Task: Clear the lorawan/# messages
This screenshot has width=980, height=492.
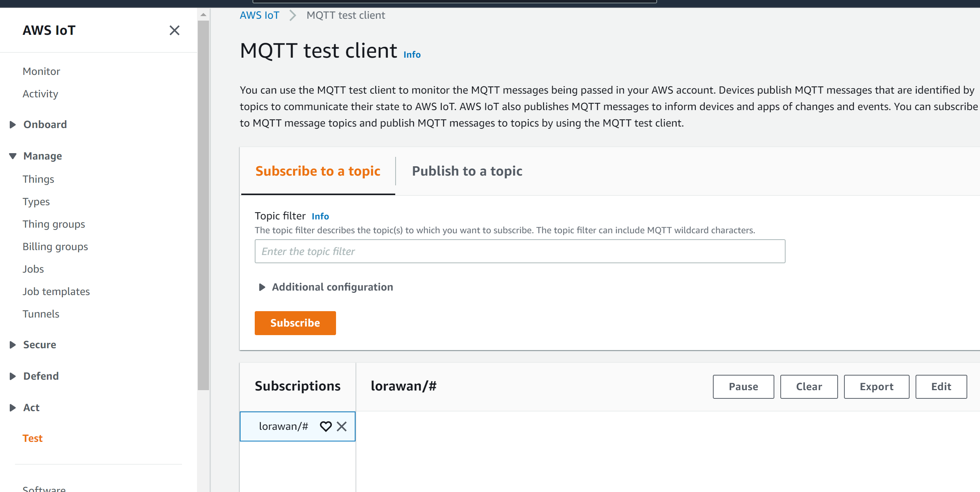Action: coord(808,387)
